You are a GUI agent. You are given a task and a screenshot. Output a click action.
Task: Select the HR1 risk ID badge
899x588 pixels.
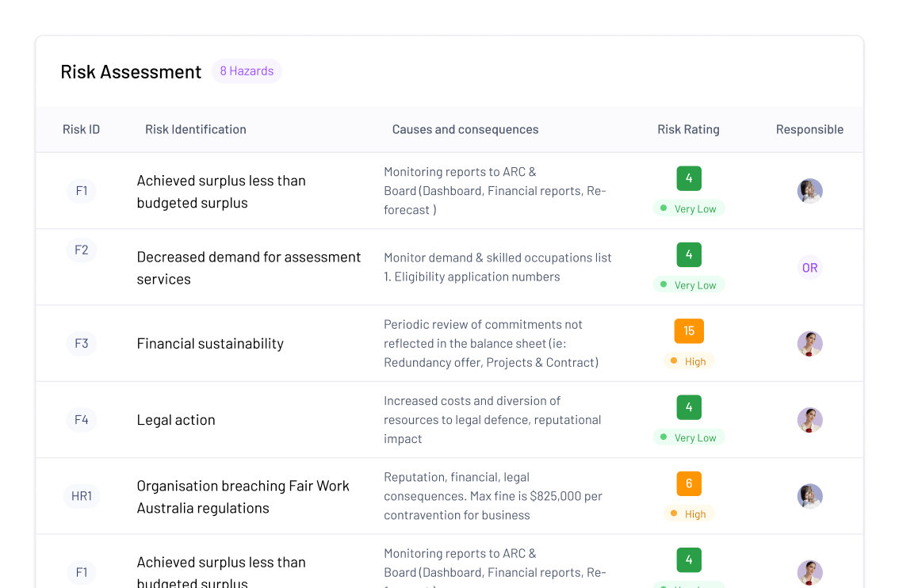(x=82, y=497)
